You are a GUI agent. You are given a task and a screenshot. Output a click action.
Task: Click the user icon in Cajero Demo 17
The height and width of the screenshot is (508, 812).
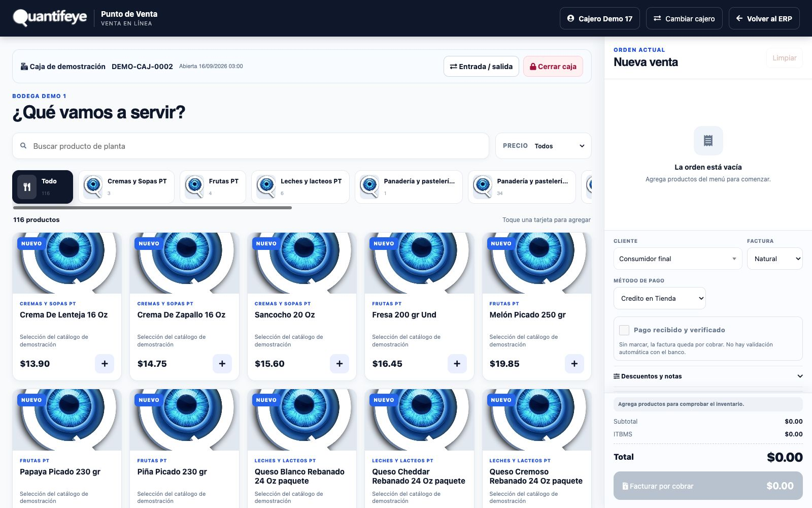[x=570, y=18]
